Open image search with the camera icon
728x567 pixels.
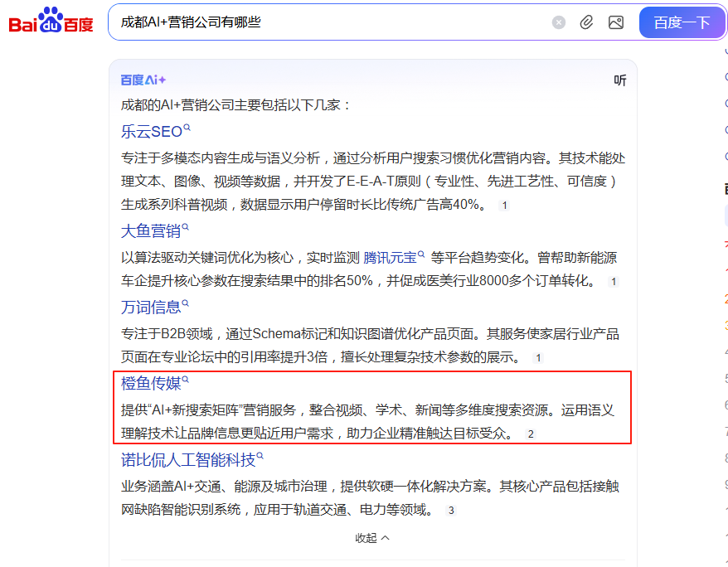616,22
